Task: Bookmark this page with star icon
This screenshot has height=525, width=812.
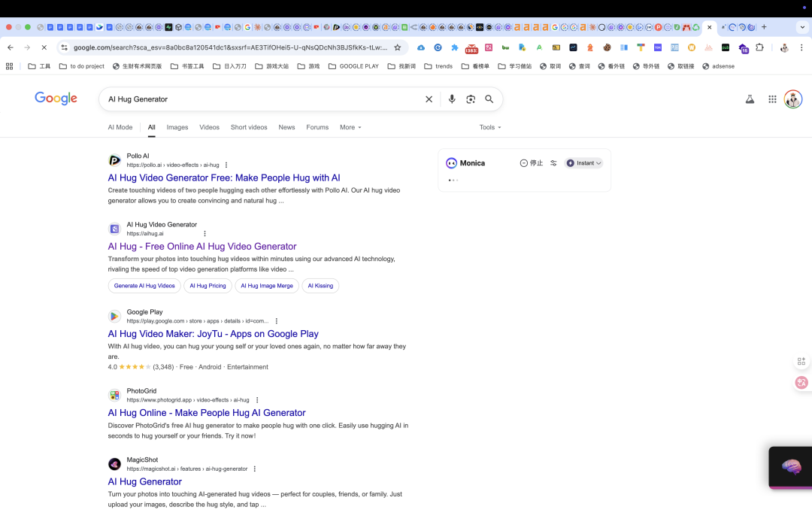Action: click(397, 47)
